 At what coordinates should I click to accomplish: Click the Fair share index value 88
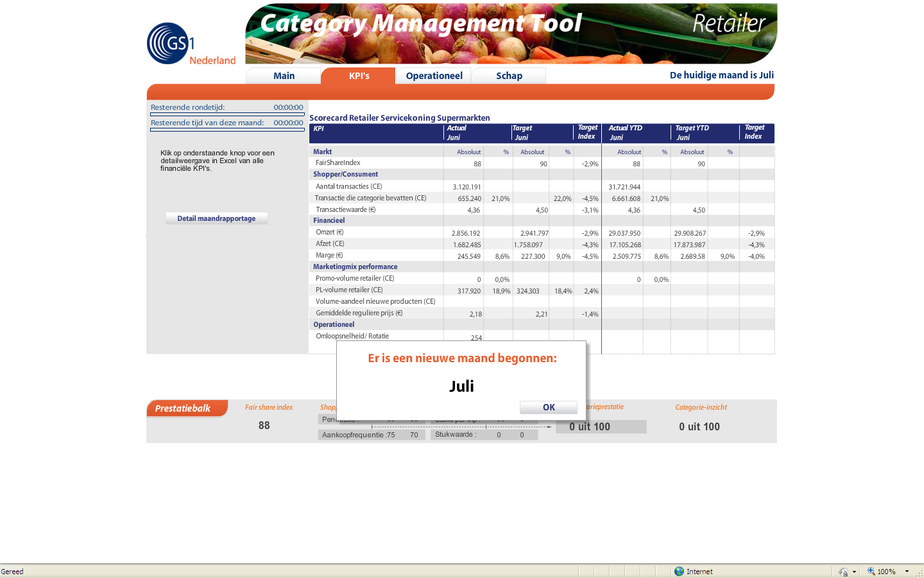[264, 425]
